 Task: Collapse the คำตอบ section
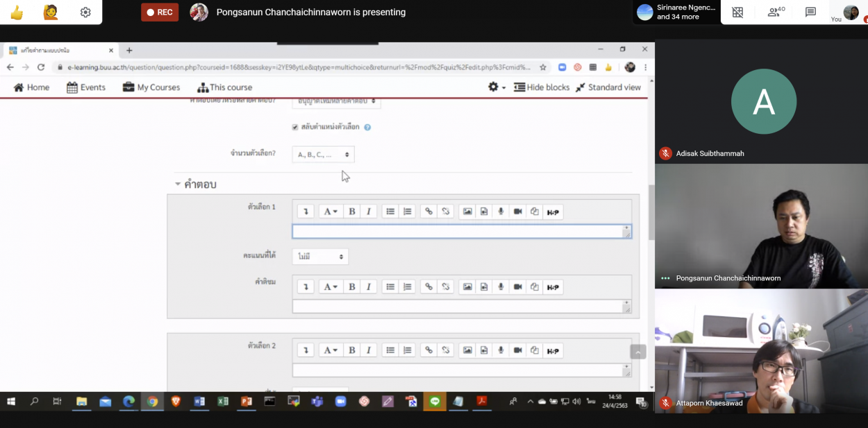(178, 185)
